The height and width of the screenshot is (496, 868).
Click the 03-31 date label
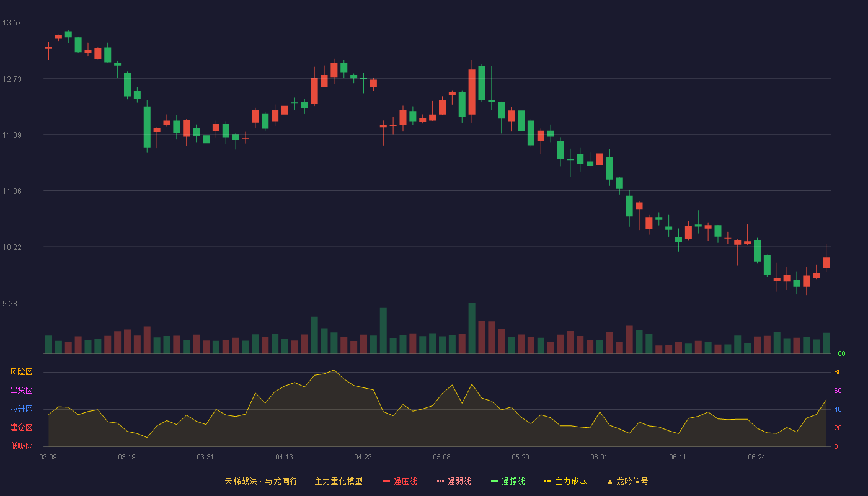pos(205,457)
